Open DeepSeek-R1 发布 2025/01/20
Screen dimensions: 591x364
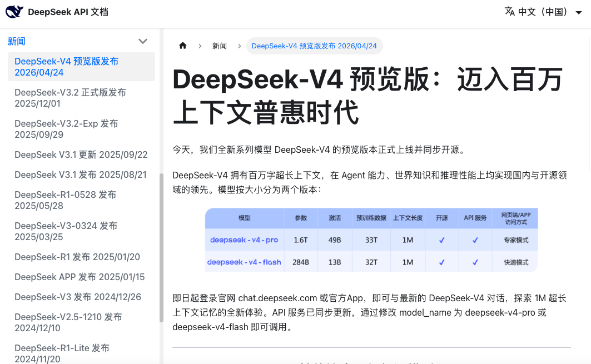pos(77,257)
